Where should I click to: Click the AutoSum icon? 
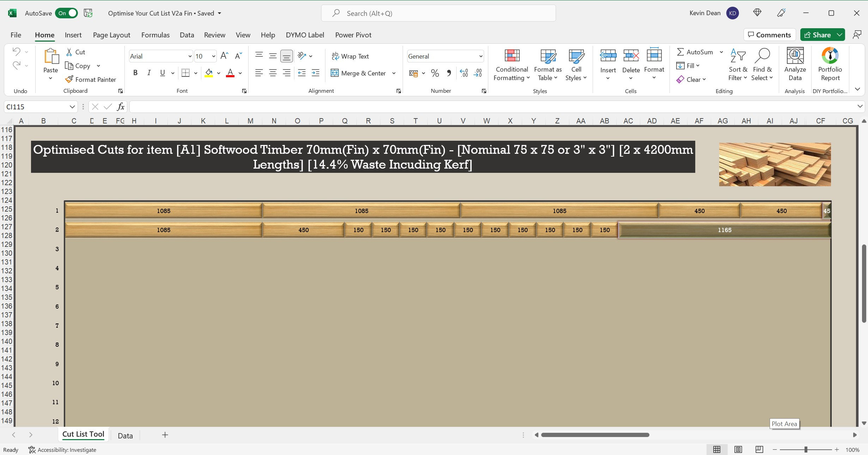point(680,51)
